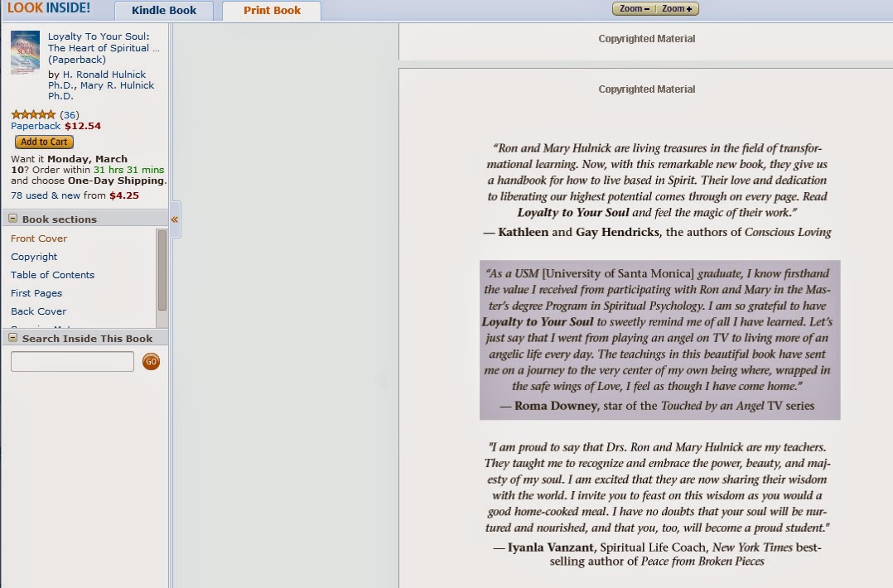This screenshot has width=893, height=588.
Task: Collapse the Book sections panel
Action: coord(13,219)
